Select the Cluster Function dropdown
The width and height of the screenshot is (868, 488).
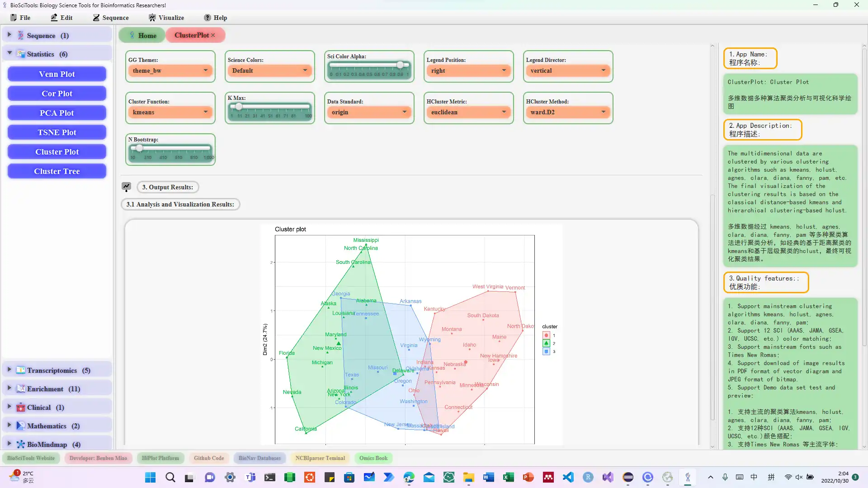[x=170, y=112]
